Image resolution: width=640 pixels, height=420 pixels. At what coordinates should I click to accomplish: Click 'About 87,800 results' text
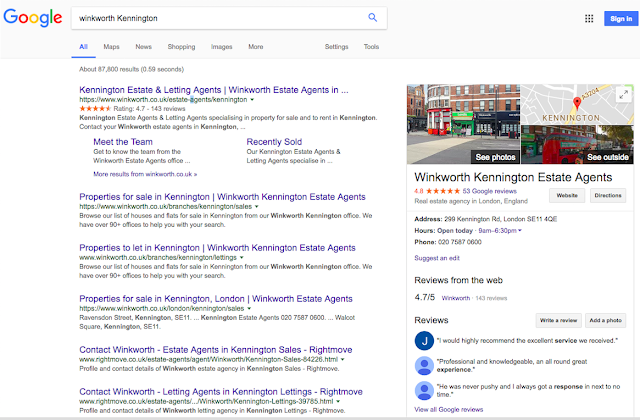tap(131, 69)
